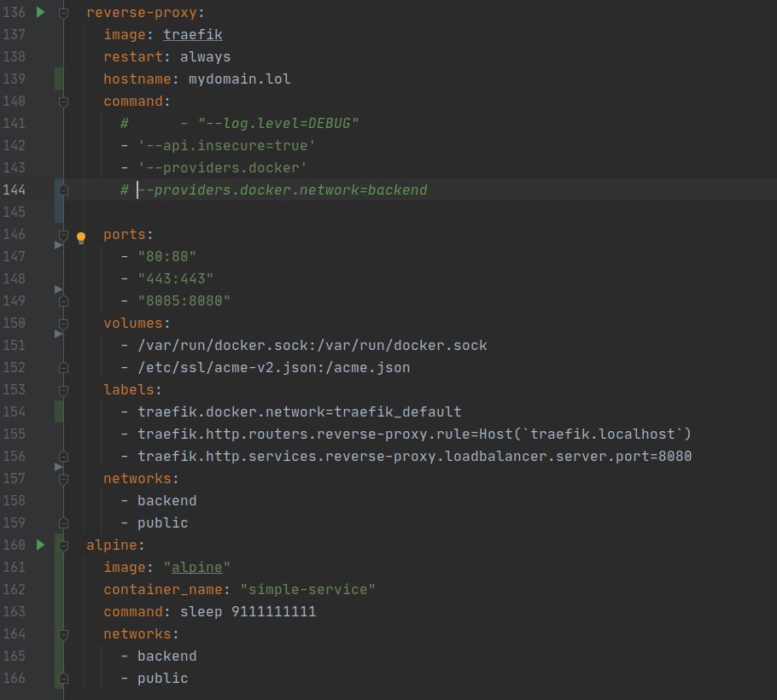Run the alpine service via gutter arrow
This screenshot has width=777, height=700.
click(41, 545)
